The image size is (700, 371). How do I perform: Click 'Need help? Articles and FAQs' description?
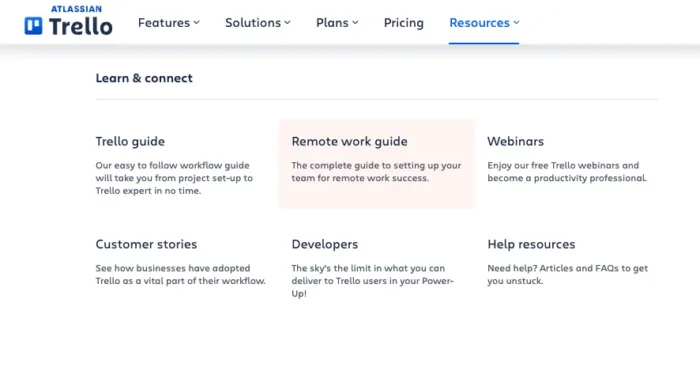pos(567,275)
